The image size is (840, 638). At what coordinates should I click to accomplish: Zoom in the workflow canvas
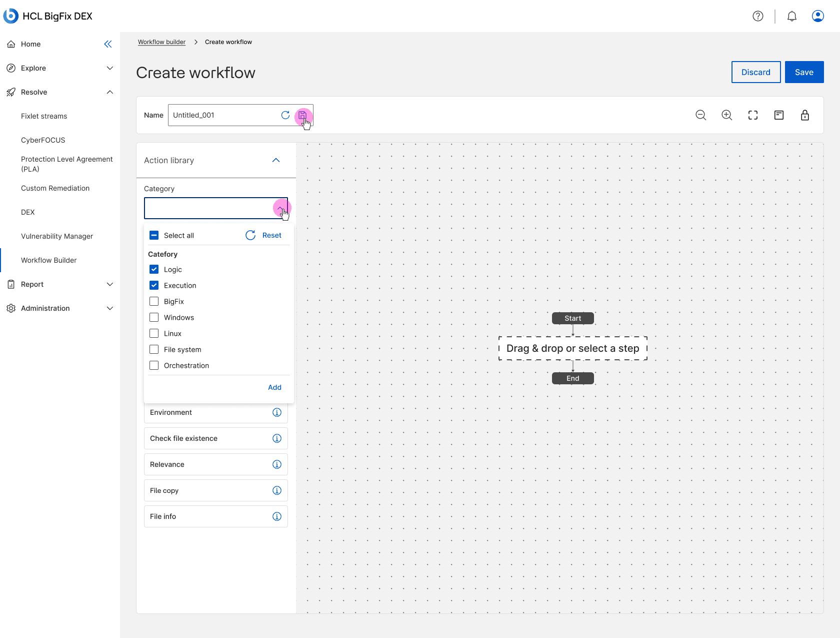(727, 115)
